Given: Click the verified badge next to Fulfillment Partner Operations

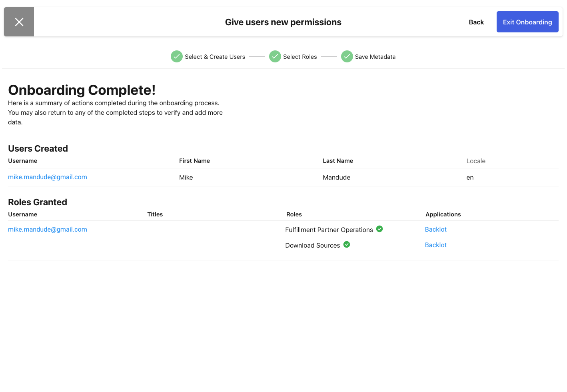Looking at the screenshot, I should pos(379,229).
